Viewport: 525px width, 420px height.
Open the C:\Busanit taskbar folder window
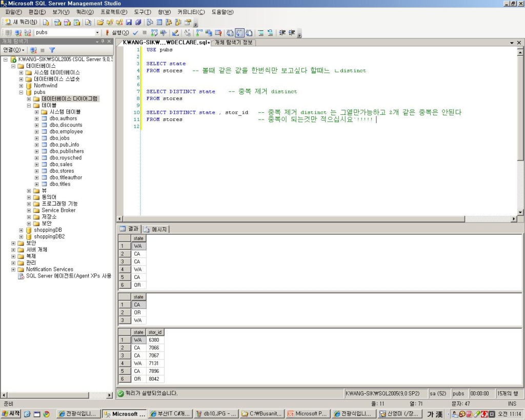[261, 414]
